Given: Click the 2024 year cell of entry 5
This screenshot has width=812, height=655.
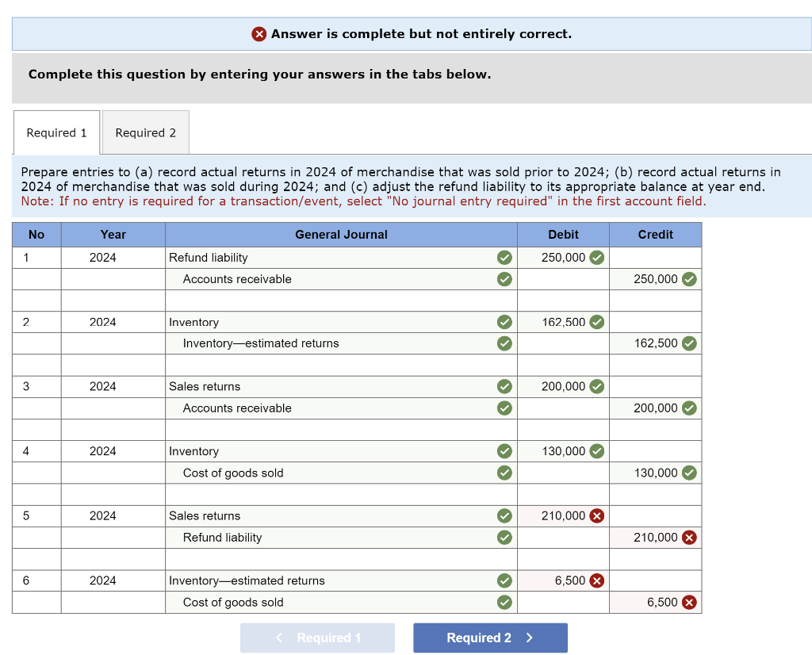Looking at the screenshot, I should (x=113, y=515).
